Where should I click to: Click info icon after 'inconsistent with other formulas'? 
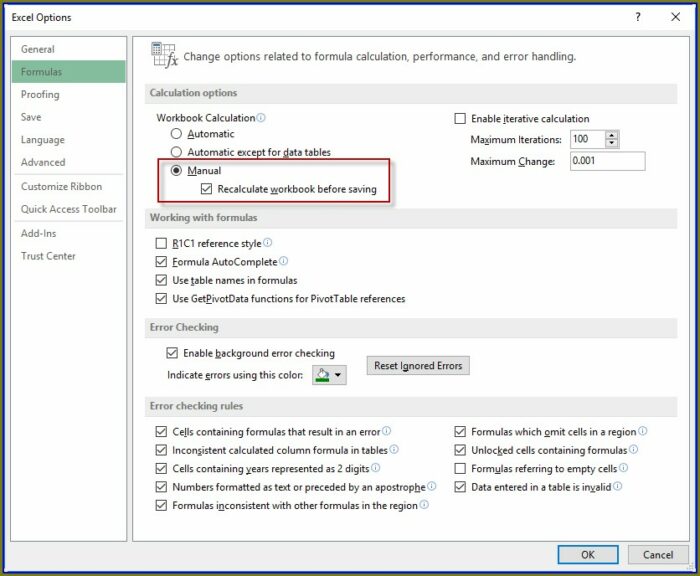click(x=424, y=505)
